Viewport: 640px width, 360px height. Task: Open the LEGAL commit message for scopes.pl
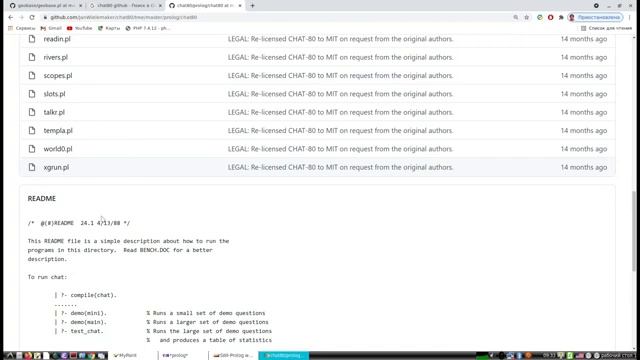click(340, 76)
